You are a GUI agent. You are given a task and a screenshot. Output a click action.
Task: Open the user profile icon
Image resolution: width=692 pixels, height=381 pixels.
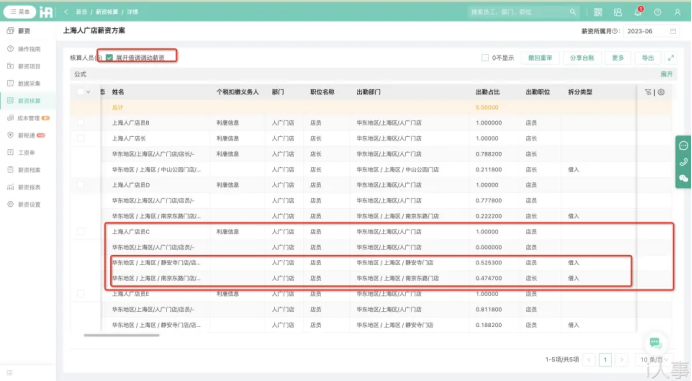pyautogui.click(x=677, y=12)
